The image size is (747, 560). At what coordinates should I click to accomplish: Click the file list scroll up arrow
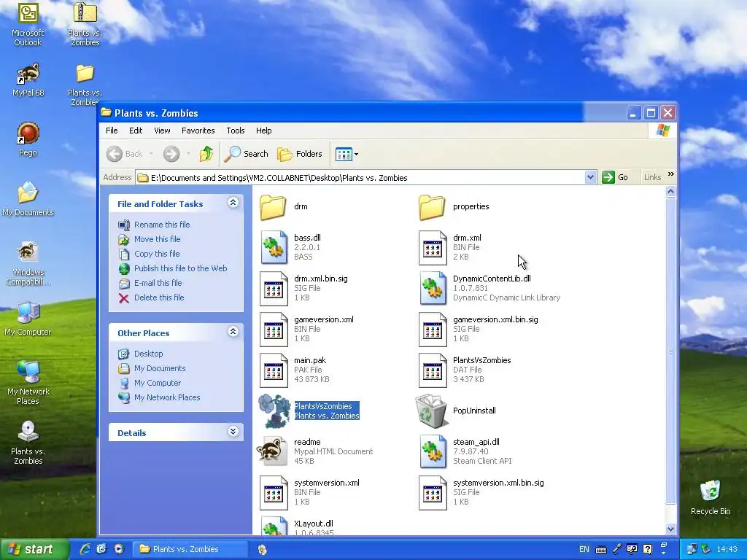[x=671, y=192]
